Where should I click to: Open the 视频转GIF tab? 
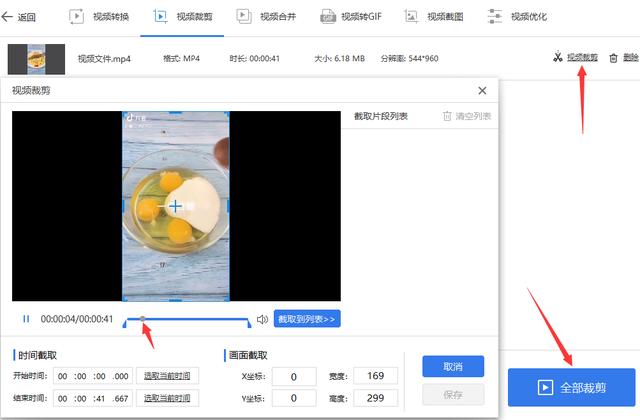click(x=351, y=17)
